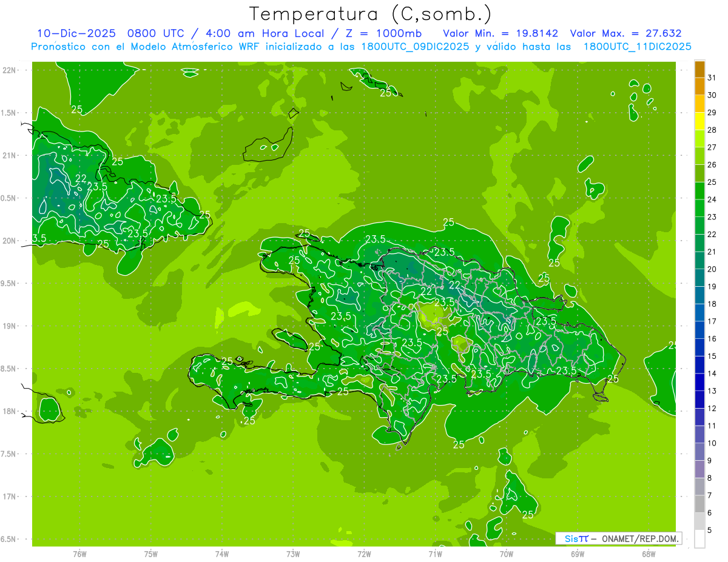This screenshot has width=728, height=562.
Task: Click the "71W" longitude axis label
Action: (436, 554)
